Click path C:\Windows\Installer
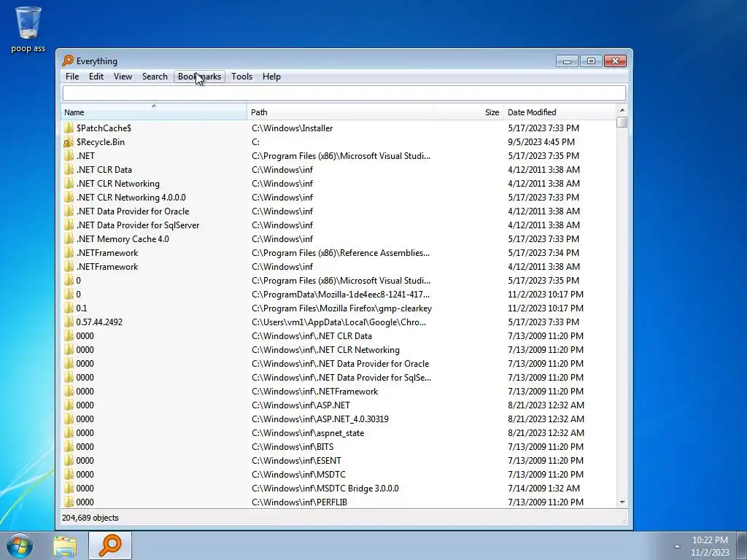747x560 pixels. pyautogui.click(x=292, y=128)
